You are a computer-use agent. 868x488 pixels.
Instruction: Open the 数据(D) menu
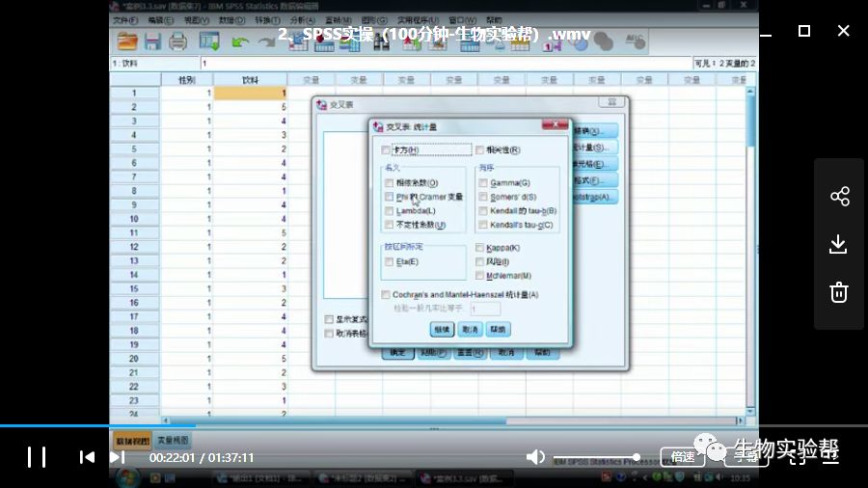231,20
